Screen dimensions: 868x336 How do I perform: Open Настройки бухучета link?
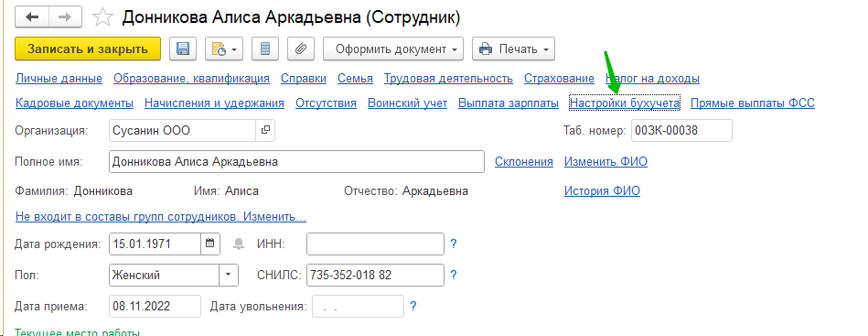(x=625, y=103)
